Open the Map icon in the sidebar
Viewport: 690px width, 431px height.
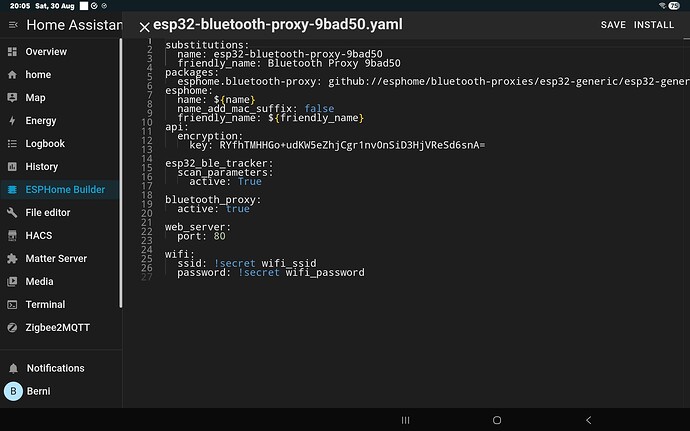pos(12,98)
